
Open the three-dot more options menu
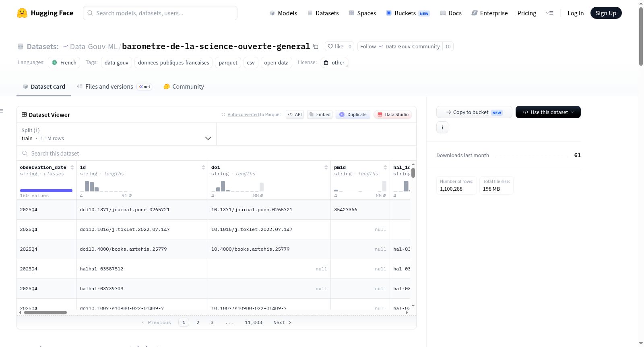coord(442,127)
